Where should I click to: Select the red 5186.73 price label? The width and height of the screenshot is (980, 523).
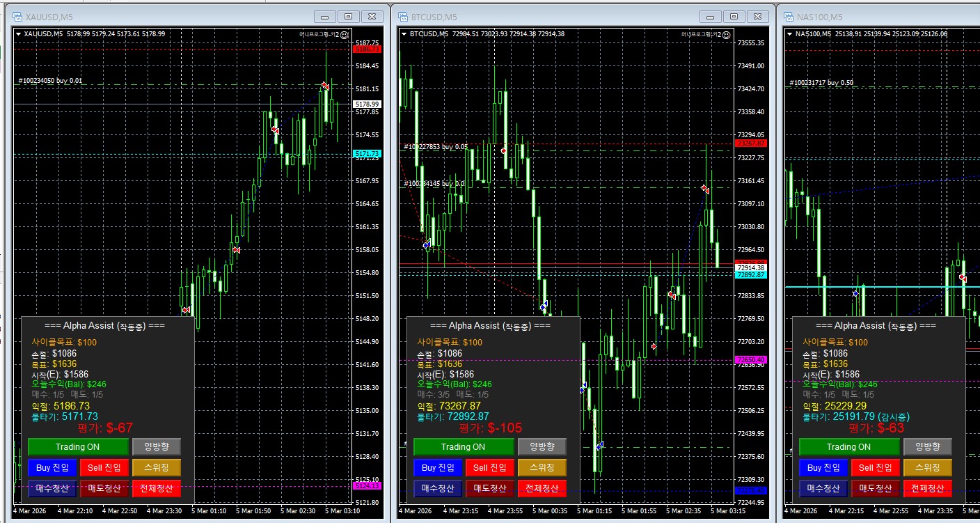[367, 49]
